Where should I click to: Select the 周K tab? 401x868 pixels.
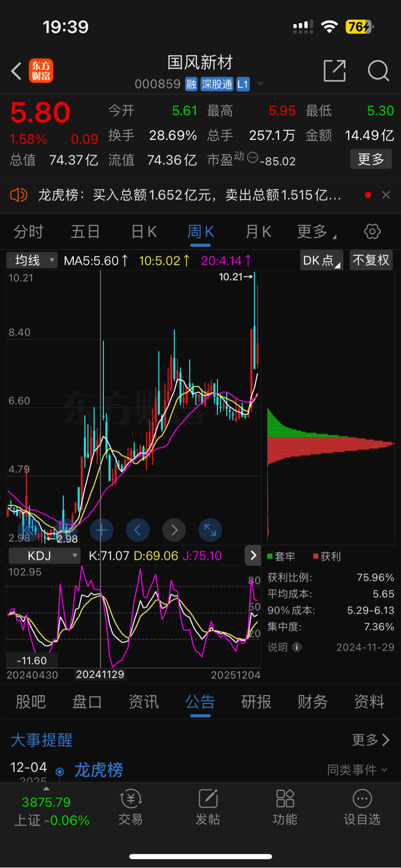(x=200, y=232)
